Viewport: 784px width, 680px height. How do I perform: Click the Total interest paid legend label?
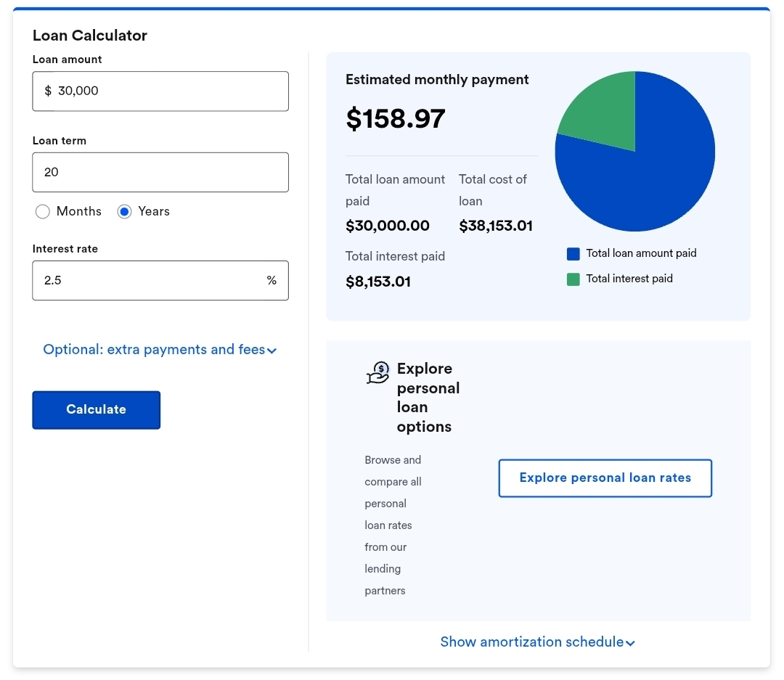click(629, 279)
